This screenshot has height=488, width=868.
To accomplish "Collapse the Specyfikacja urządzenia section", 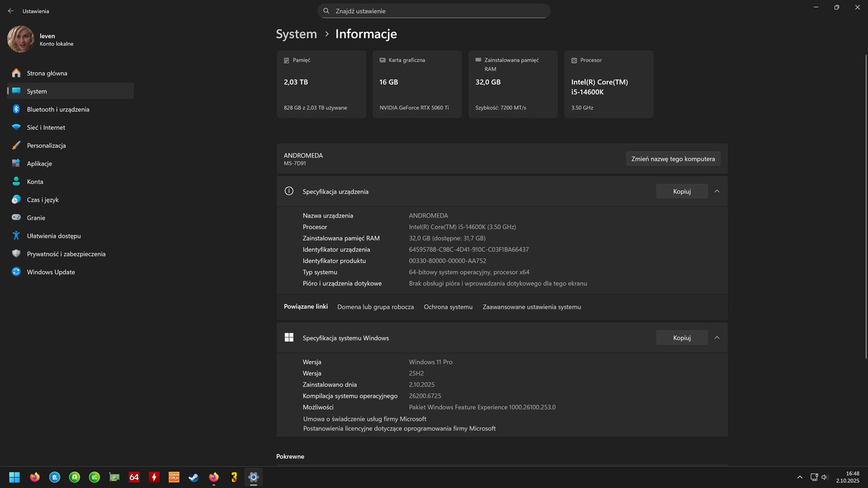I will (x=717, y=191).
